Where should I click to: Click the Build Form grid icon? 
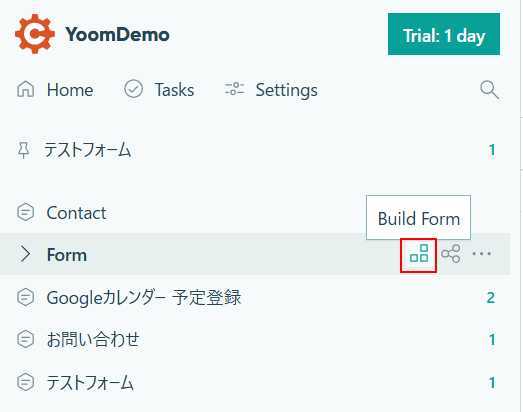pyautogui.click(x=419, y=254)
